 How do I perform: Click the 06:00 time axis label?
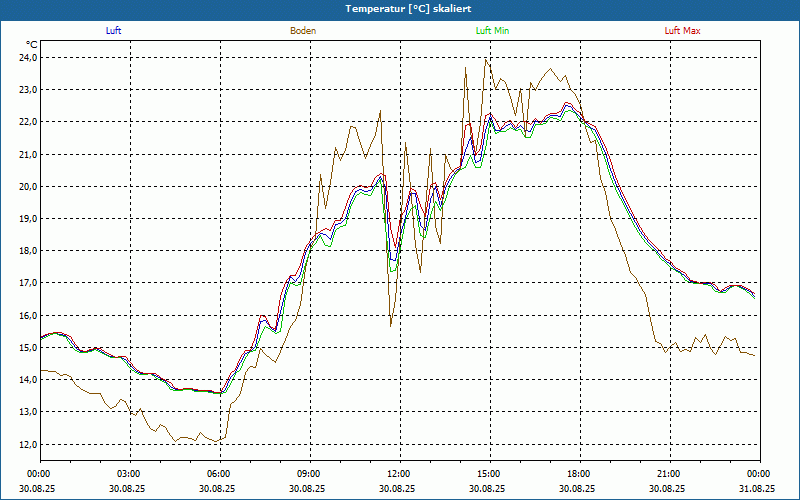pyautogui.click(x=219, y=474)
